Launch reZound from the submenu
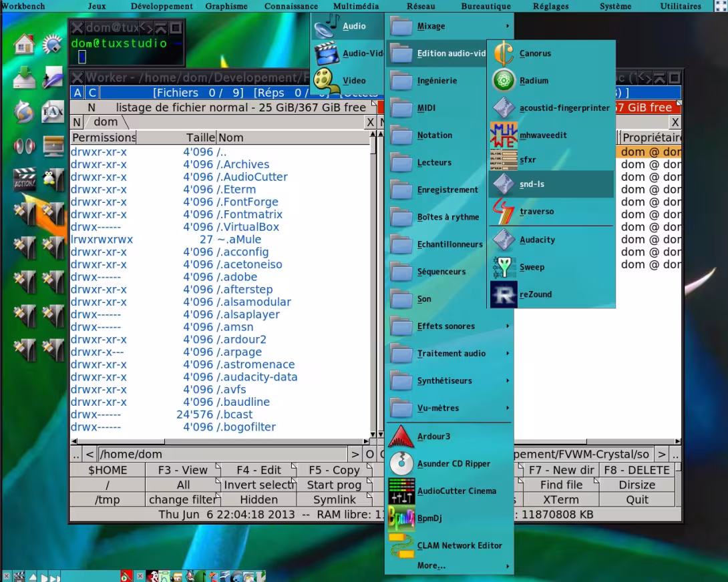The width and height of the screenshot is (728, 582). 552,294
